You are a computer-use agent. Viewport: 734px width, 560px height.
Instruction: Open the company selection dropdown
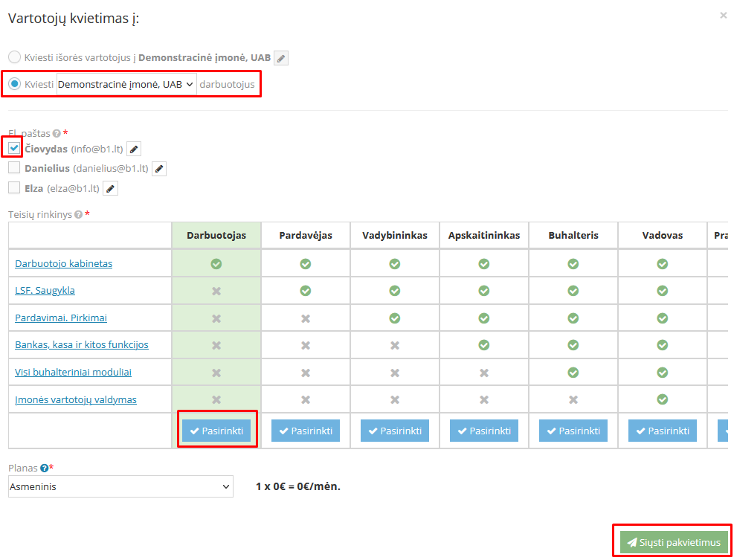126,85
